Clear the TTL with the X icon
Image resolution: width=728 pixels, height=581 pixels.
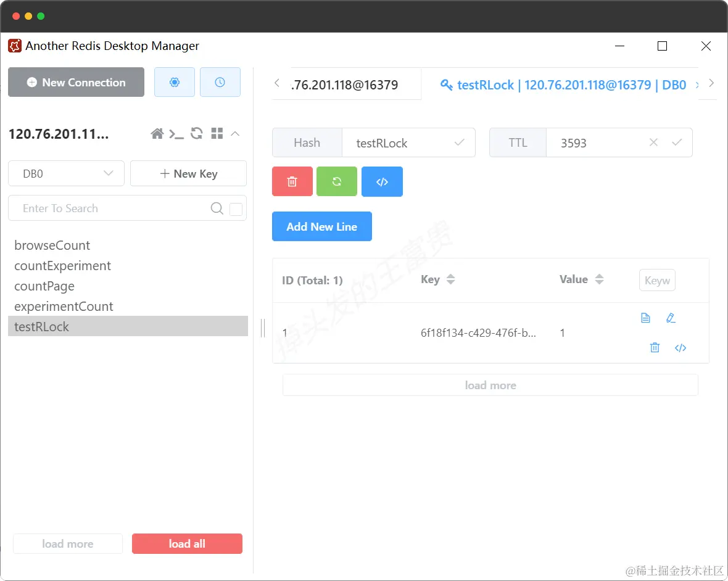coord(653,142)
